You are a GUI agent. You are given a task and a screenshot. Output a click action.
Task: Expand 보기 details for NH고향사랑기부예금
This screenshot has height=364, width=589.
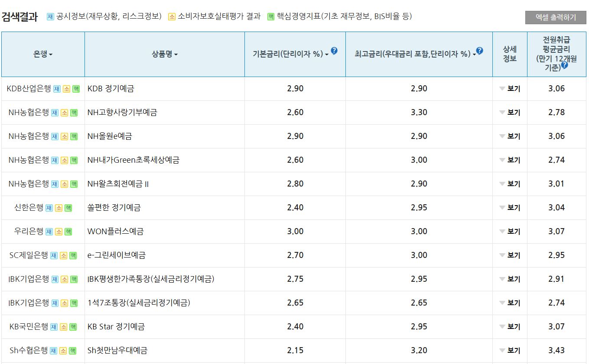(x=510, y=113)
